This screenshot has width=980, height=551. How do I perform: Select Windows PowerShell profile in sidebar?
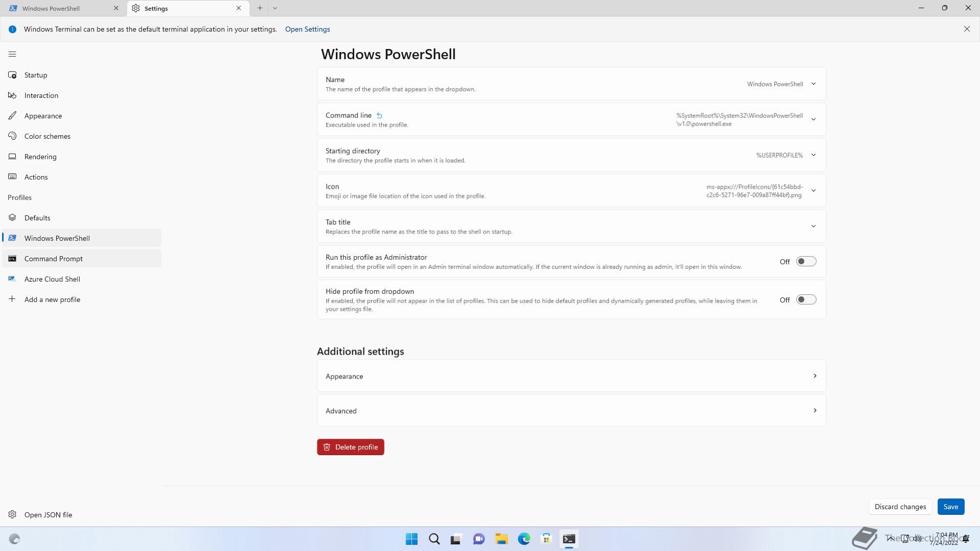(82, 238)
